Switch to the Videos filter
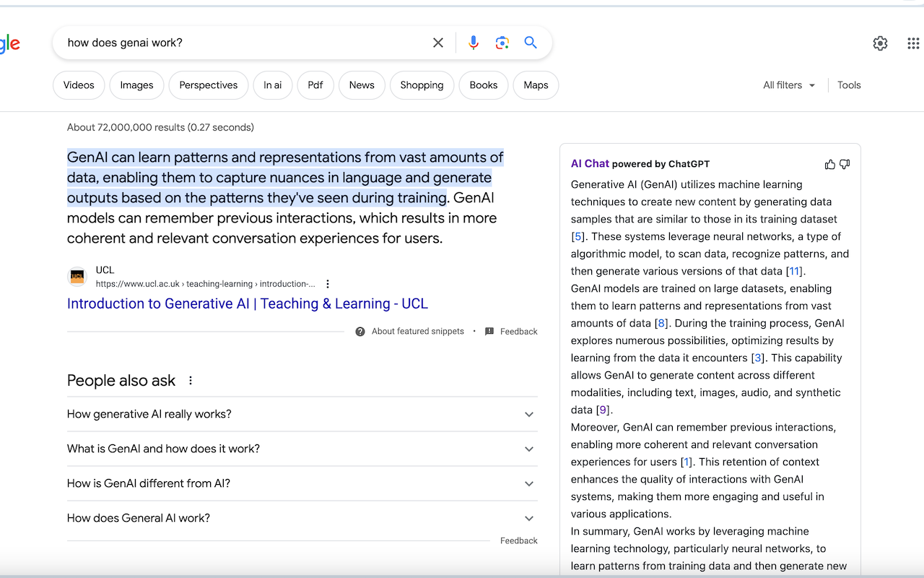 (79, 85)
